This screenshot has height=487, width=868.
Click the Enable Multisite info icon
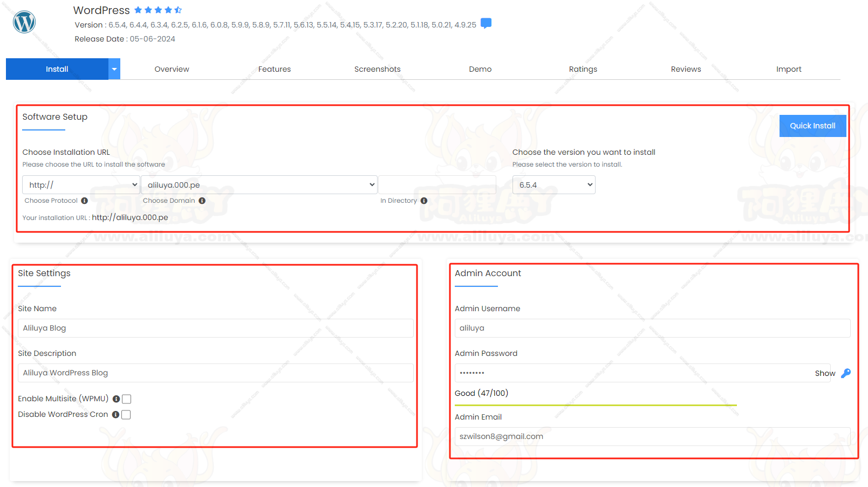click(116, 399)
